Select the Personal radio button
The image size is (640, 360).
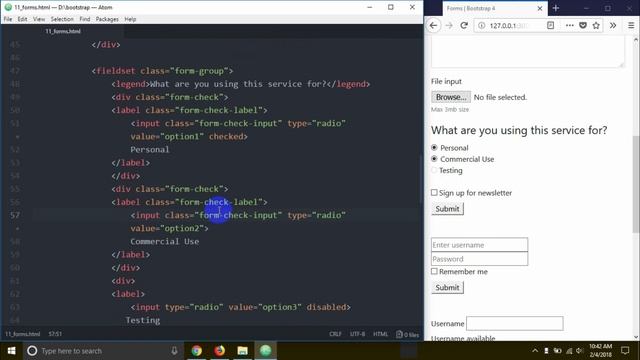[434, 147]
